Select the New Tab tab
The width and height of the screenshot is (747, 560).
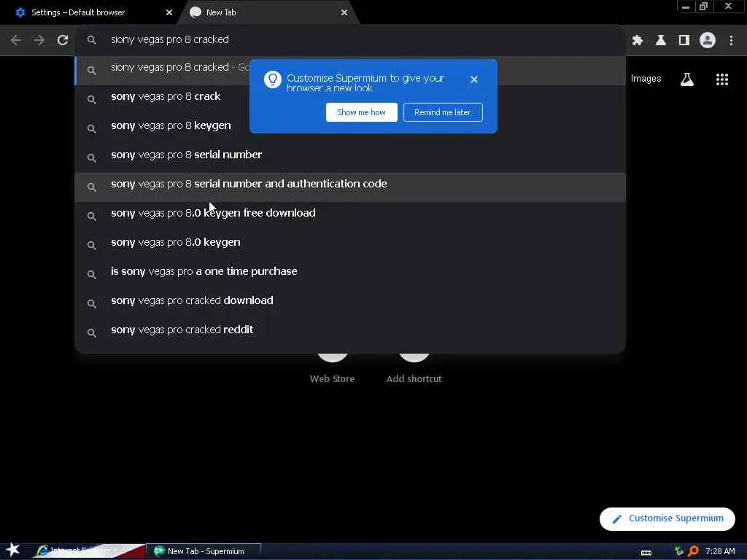267,12
